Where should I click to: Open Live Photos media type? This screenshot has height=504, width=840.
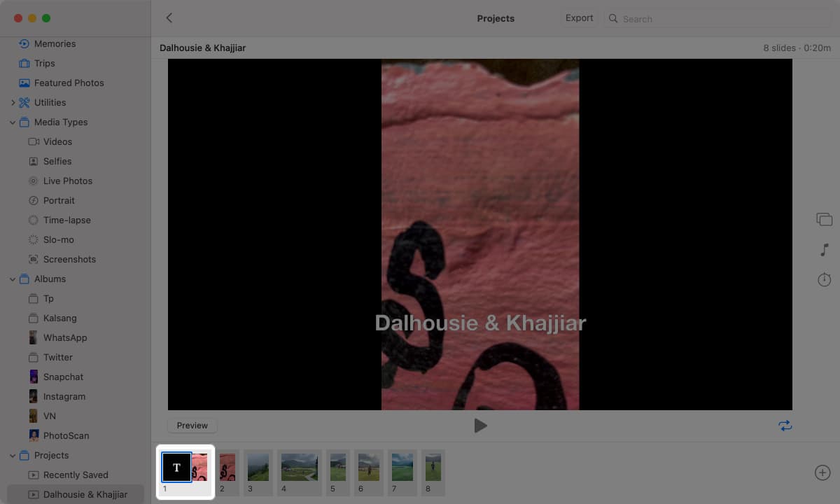pos(67,181)
